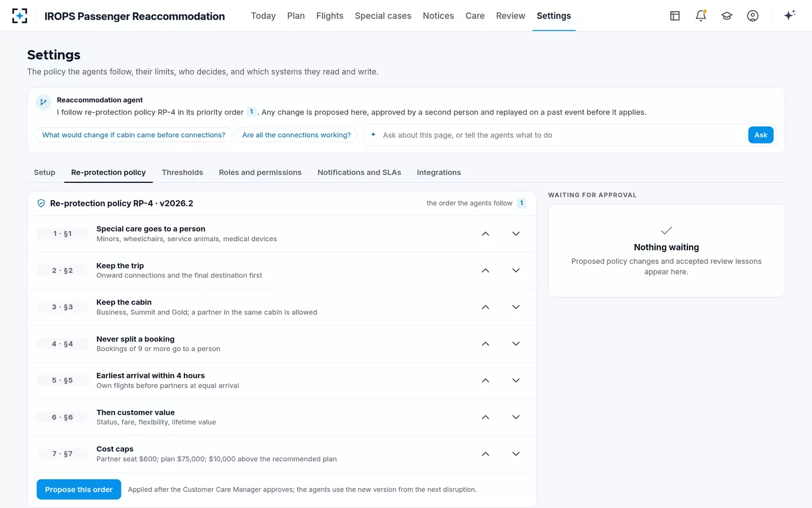Move 'Keep the cabin' rule up
Screen dimensions: 812x508
point(486,307)
